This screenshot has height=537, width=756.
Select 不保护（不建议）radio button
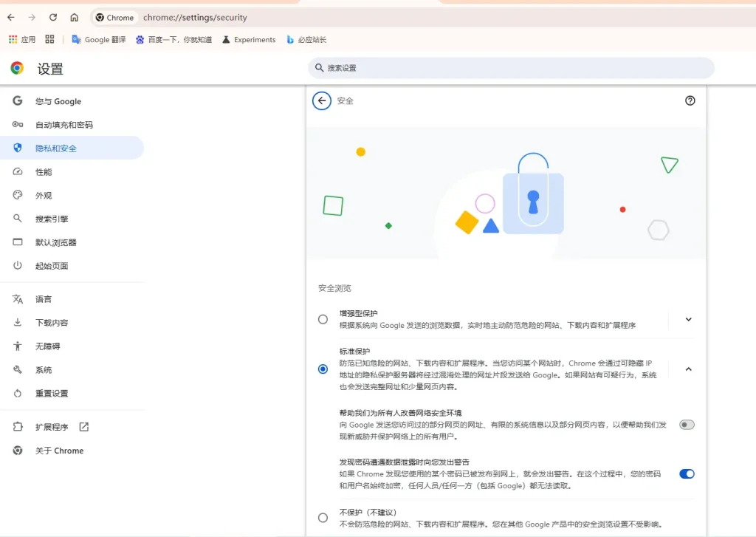(x=323, y=518)
